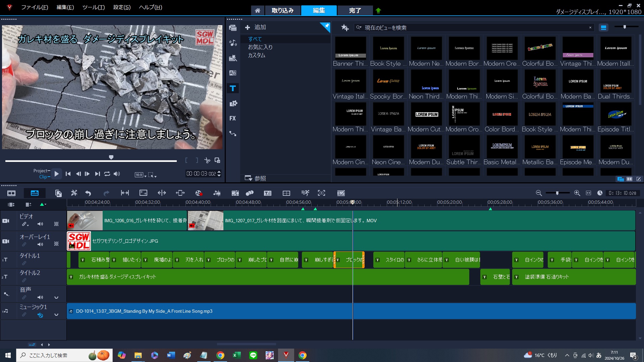The height and width of the screenshot is (362, 644).
Task: Open the Motion Tracking runner icon
Action: click(x=305, y=193)
